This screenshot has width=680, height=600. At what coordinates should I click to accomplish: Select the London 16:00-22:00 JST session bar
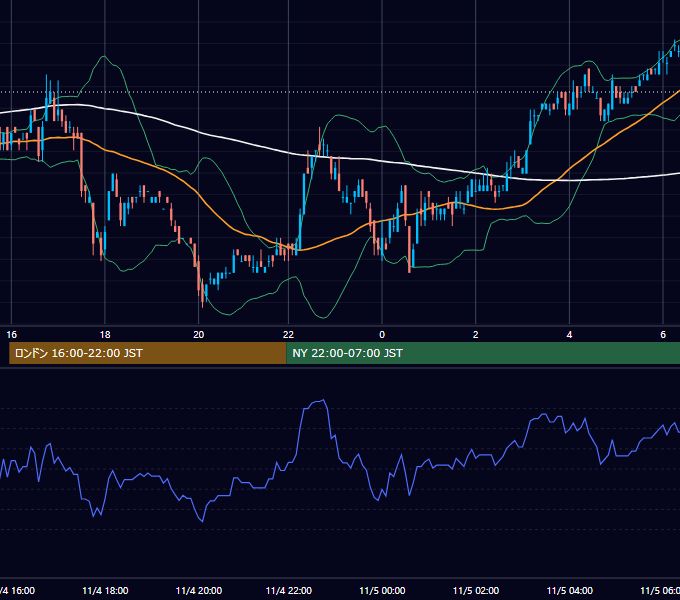[147, 353]
